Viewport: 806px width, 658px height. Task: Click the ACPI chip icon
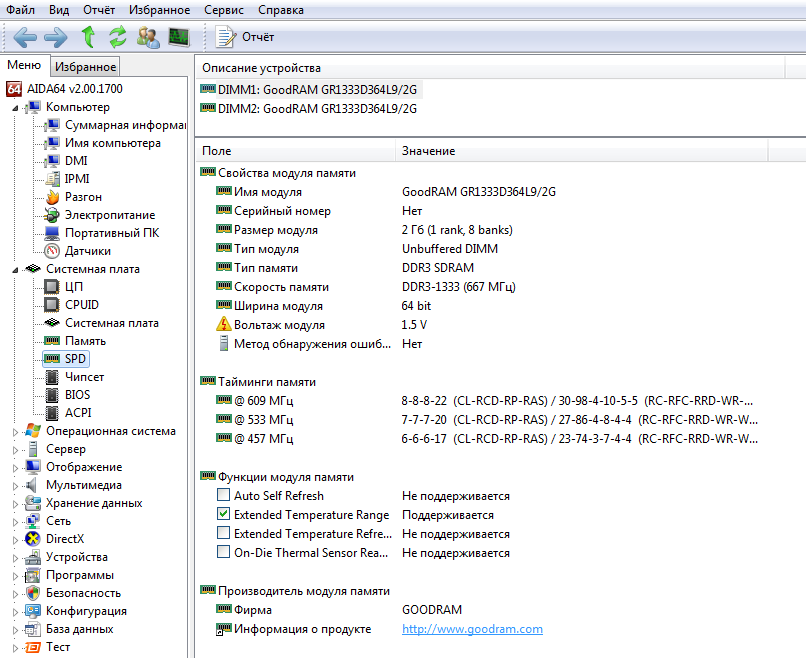(x=52, y=413)
